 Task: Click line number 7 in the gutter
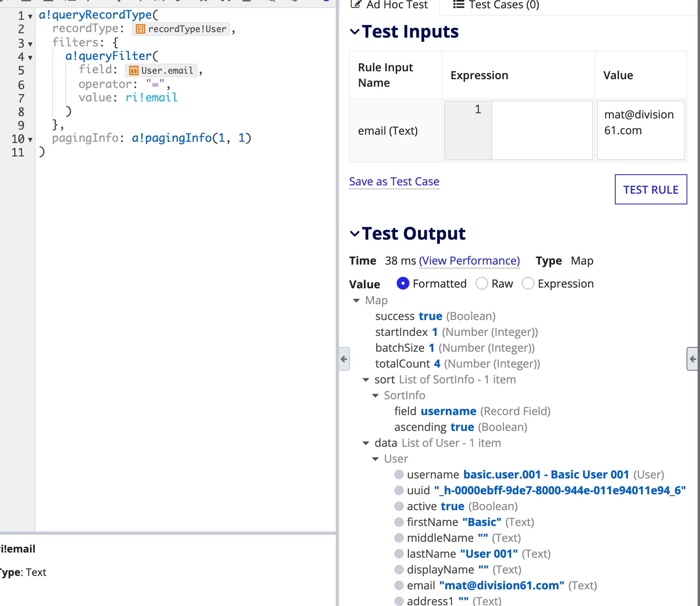21,98
